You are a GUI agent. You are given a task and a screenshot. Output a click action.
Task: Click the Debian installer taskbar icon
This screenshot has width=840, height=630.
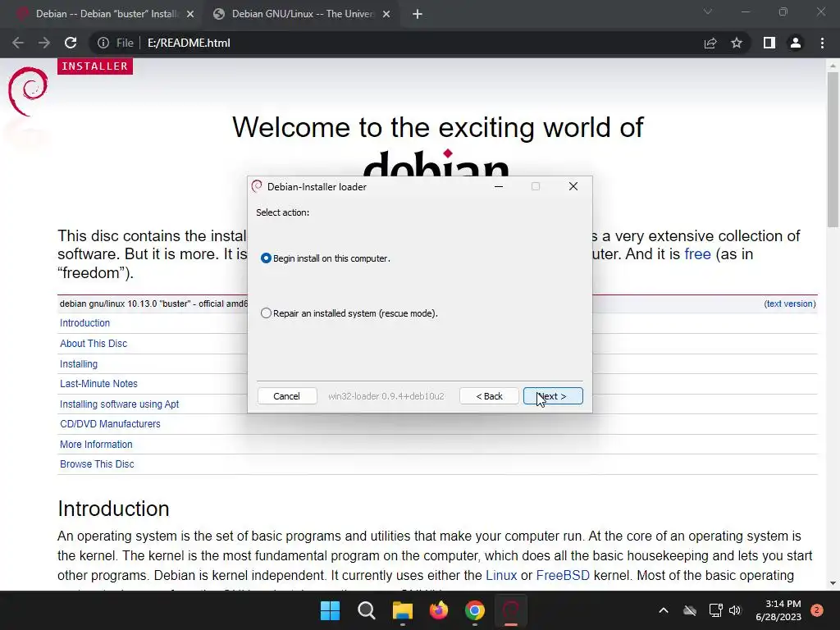pos(511,610)
